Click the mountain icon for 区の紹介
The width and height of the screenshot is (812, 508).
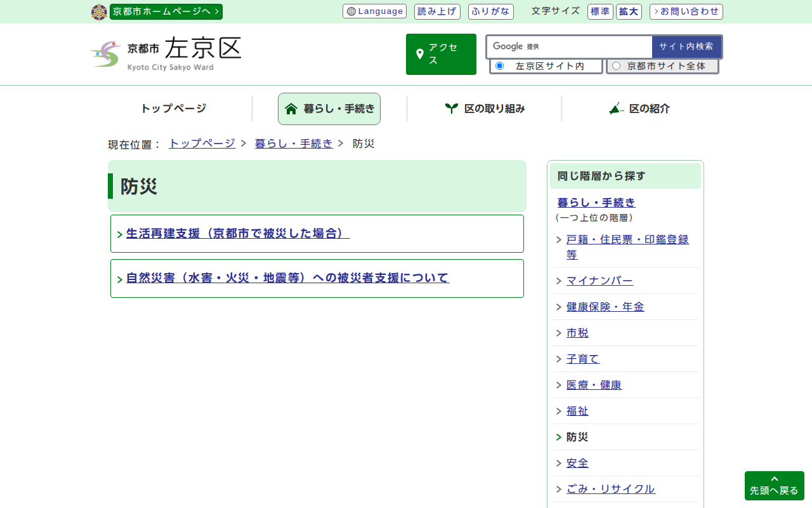click(x=616, y=109)
